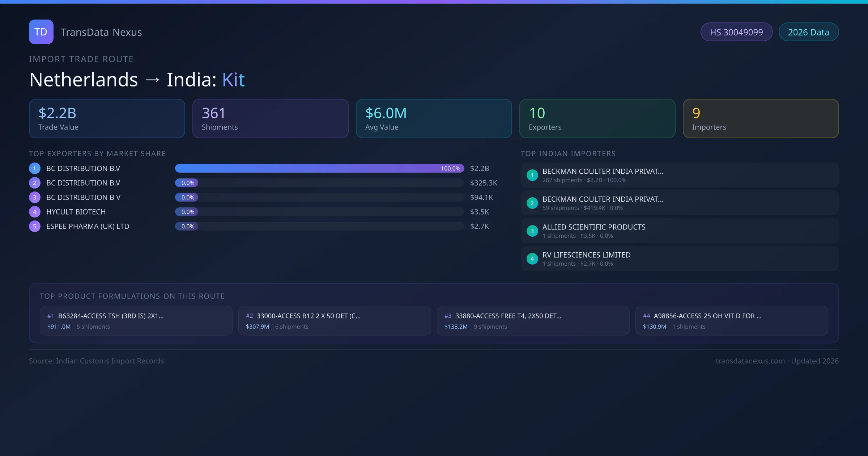Click the 100.0% market share bar
Image resolution: width=868 pixels, height=456 pixels.
(x=319, y=168)
